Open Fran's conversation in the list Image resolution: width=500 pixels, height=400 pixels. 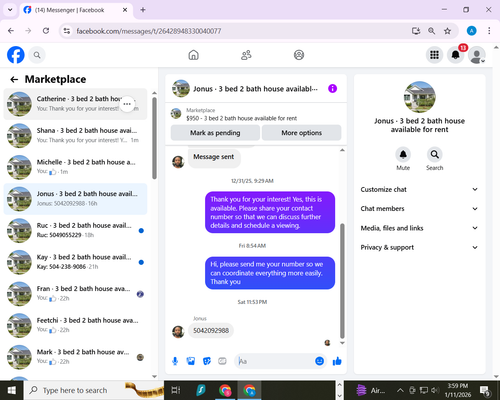tap(75, 294)
